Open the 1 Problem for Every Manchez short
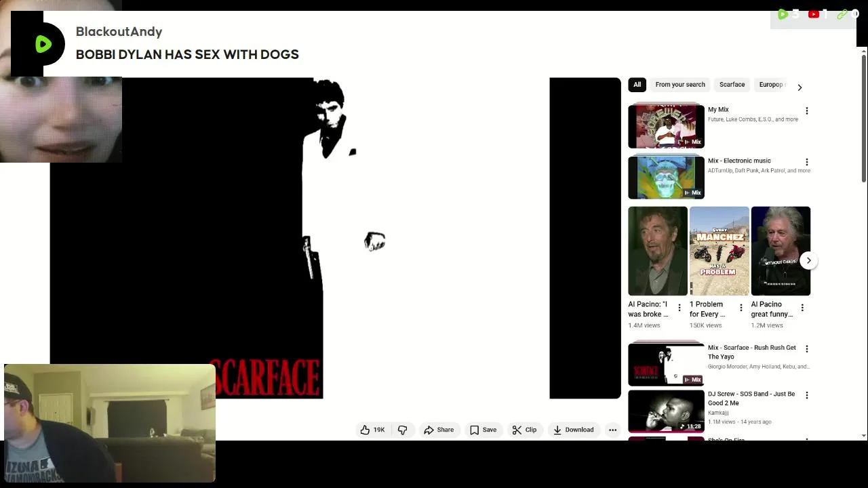This screenshot has width=868, height=488. [x=719, y=251]
